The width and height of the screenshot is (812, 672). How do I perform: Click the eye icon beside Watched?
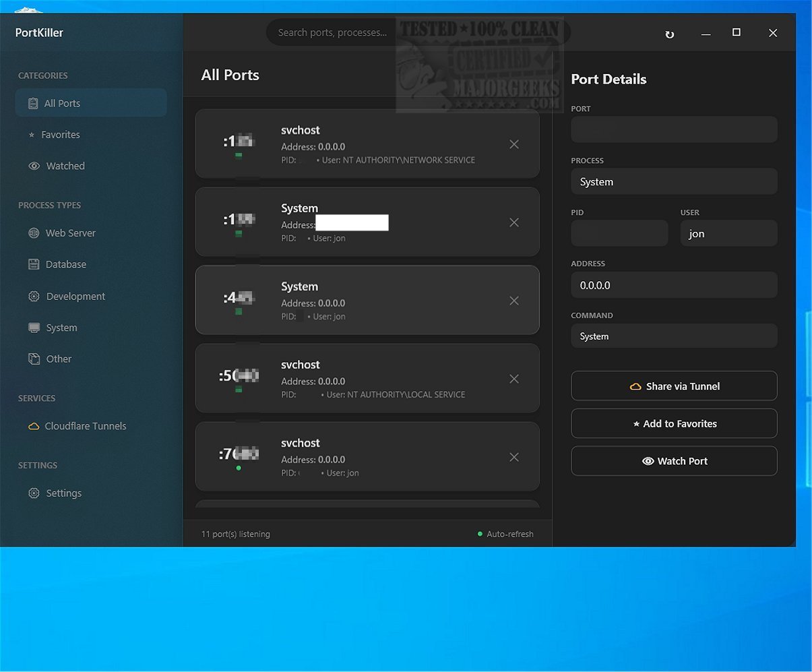34,166
